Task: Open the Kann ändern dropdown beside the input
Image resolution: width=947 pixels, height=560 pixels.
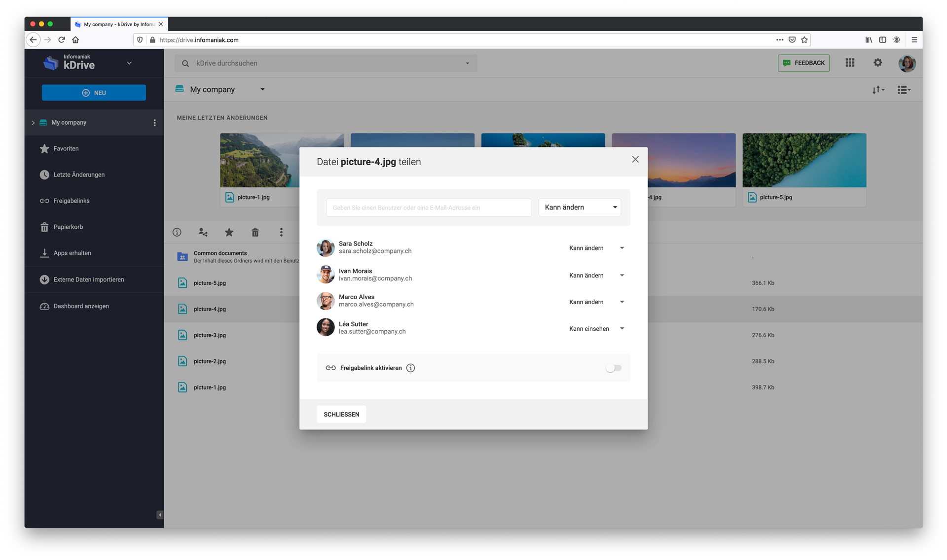Action: (x=580, y=208)
